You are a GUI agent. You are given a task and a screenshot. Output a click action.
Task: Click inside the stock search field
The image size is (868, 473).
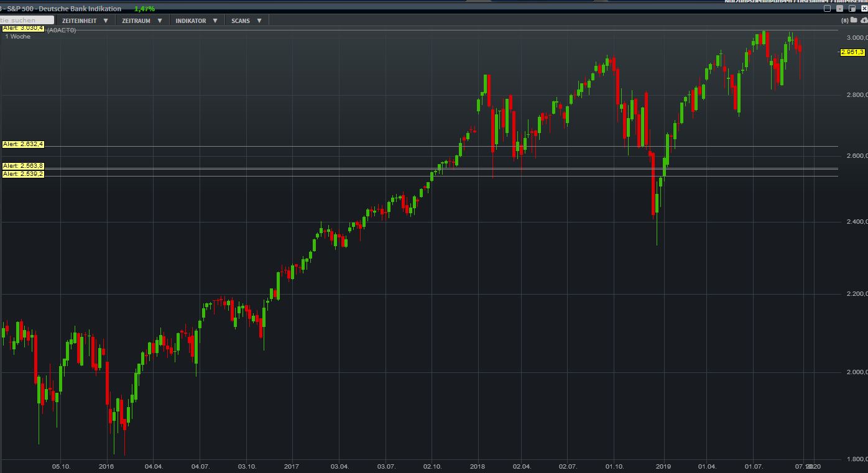click(26, 20)
